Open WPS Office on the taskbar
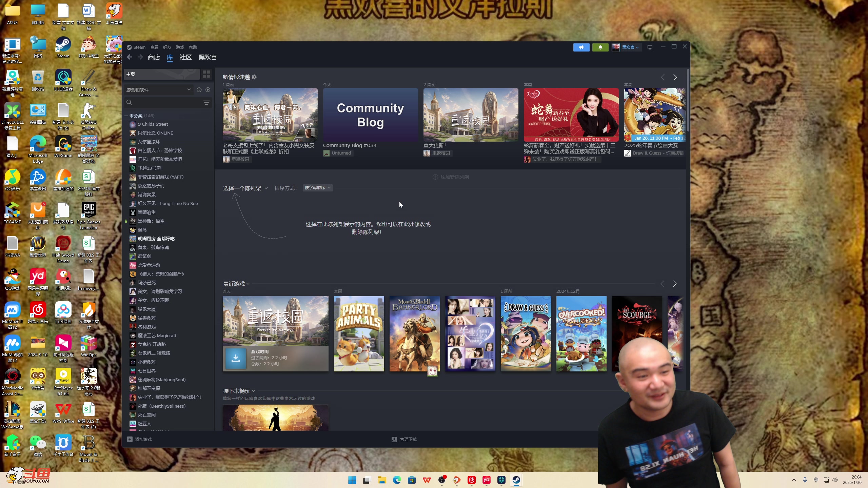Image resolution: width=868 pixels, height=488 pixels. coord(427,480)
